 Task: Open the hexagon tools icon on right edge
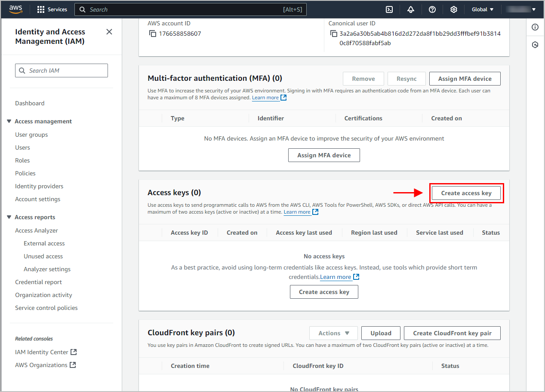coord(535,45)
